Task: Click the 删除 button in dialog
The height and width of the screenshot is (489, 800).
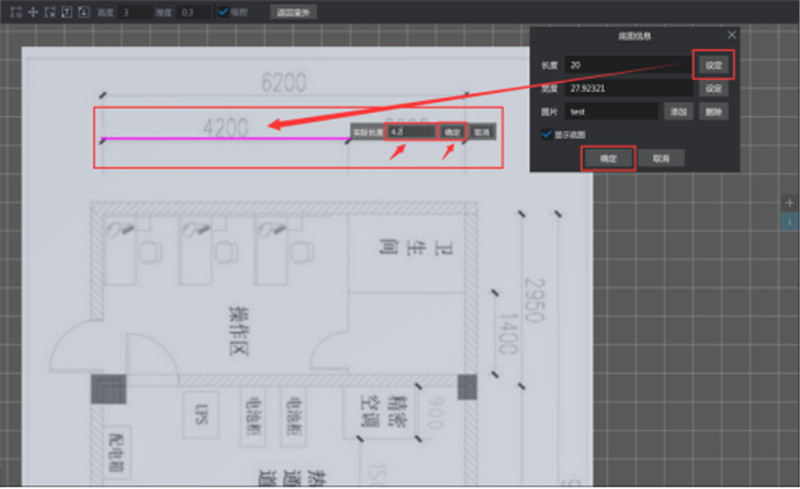Action: pos(712,111)
